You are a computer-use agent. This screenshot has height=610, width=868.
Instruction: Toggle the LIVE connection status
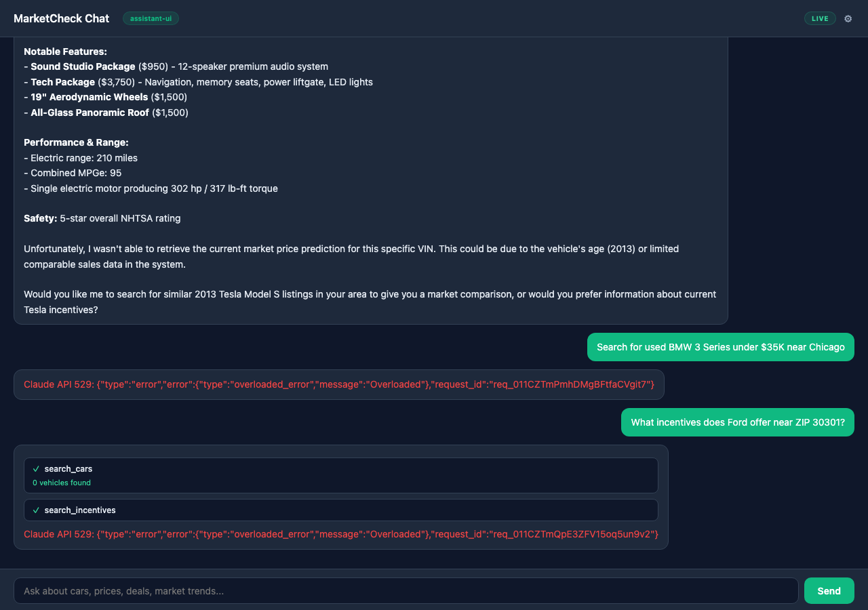[820, 18]
